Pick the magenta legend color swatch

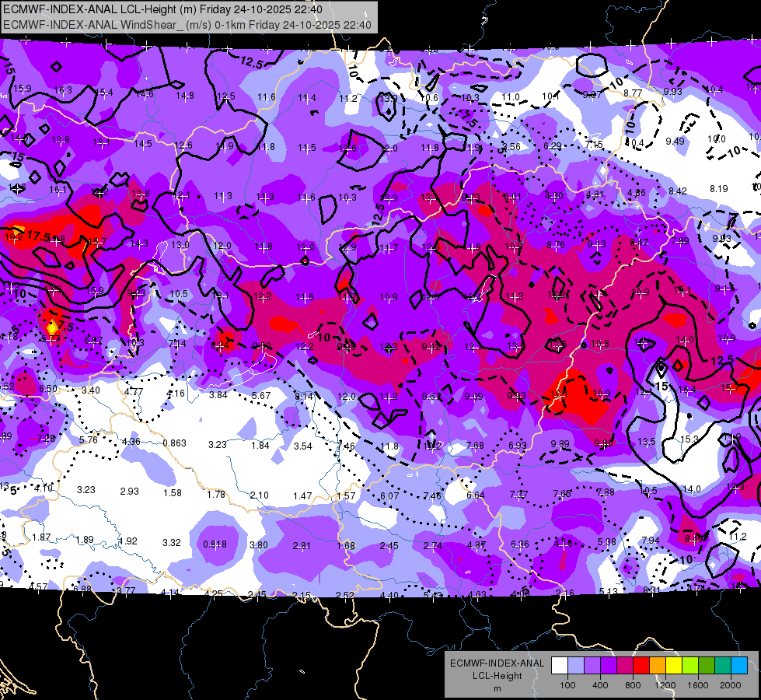tap(625, 665)
